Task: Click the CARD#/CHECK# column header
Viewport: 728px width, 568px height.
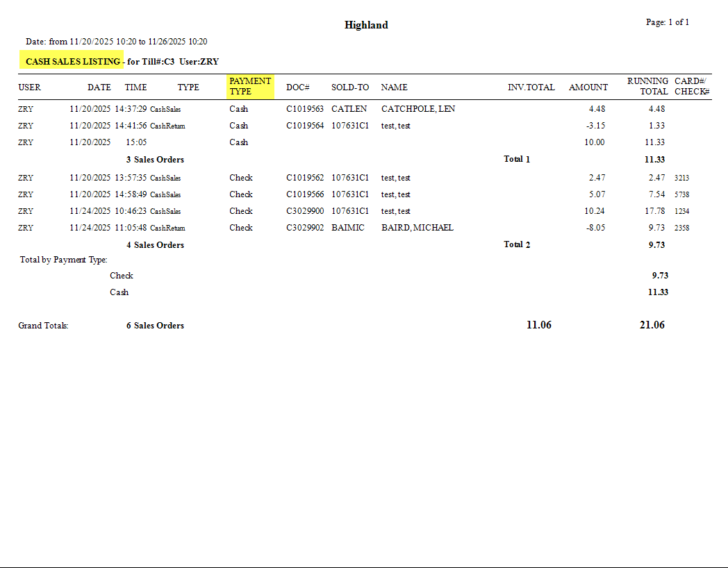Action: pos(692,87)
